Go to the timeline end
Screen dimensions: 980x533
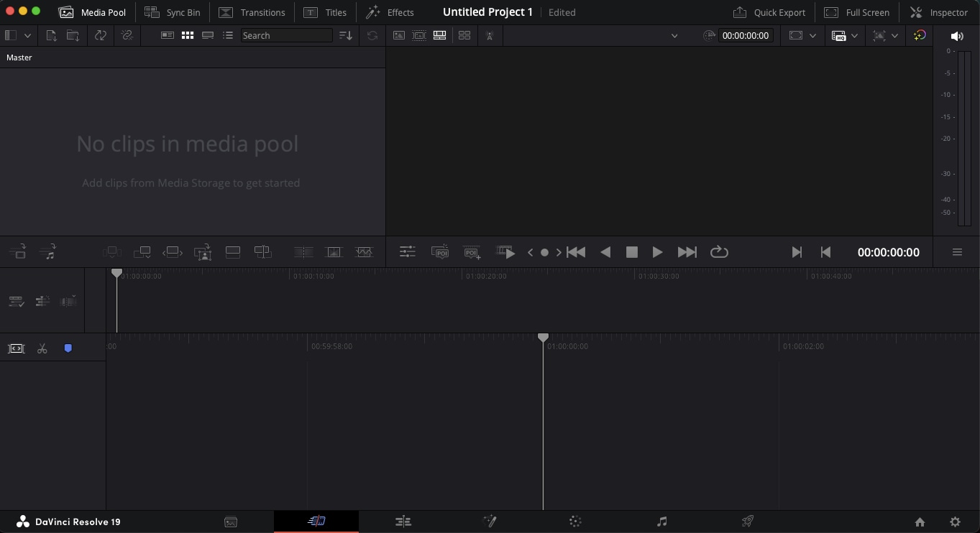coord(797,252)
